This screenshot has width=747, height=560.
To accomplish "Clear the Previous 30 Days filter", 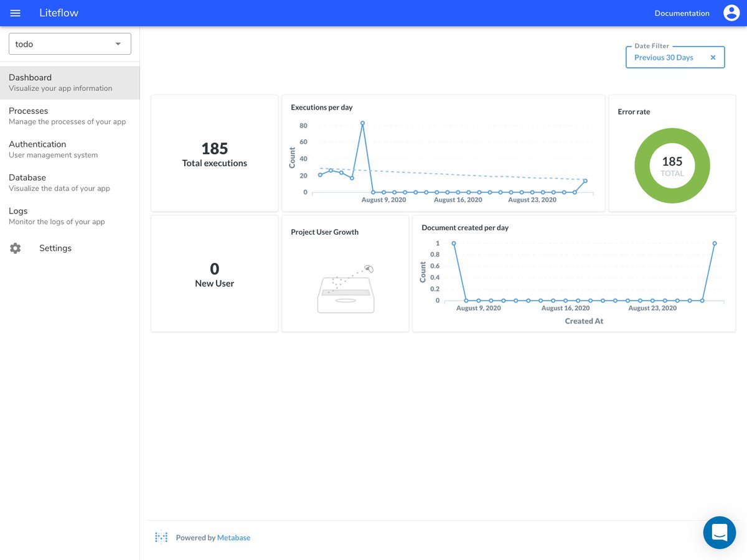I will [x=713, y=57].
